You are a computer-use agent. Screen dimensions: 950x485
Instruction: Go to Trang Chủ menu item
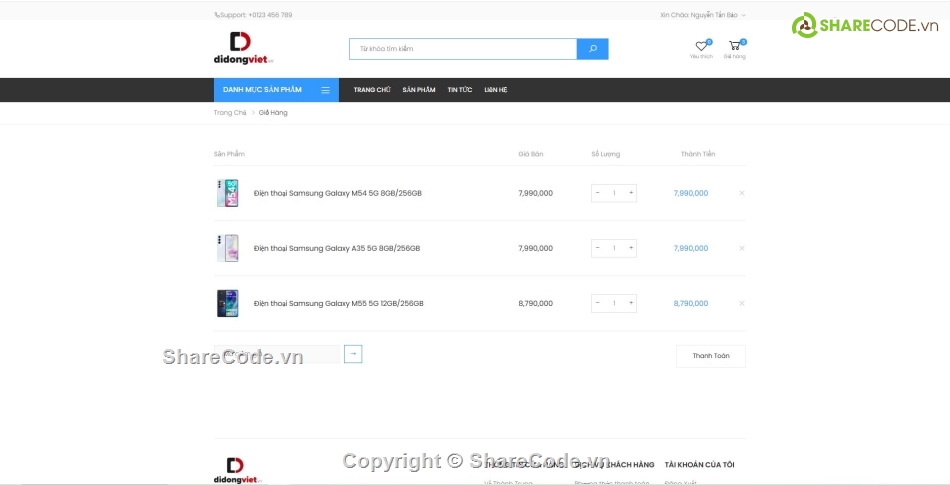point(372,90)
